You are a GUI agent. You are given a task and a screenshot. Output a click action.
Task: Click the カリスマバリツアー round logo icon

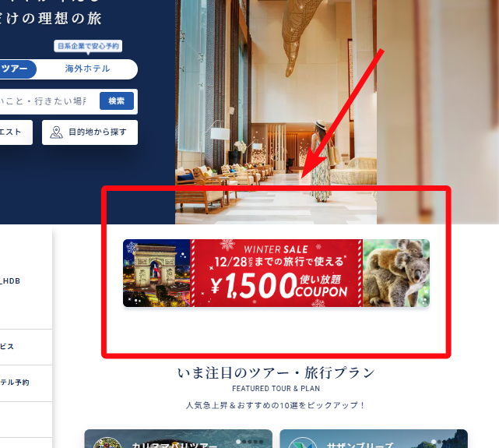coord(107,443)
